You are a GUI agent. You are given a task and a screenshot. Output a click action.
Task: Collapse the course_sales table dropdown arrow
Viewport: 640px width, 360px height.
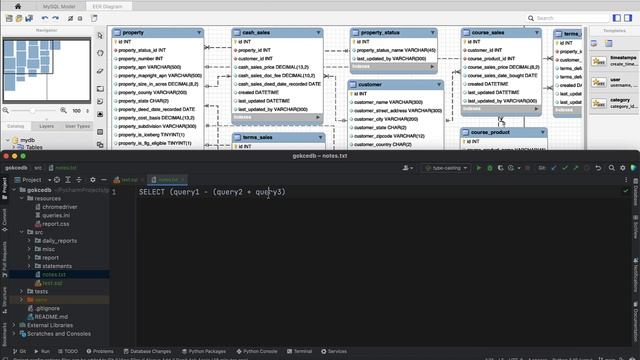coord(536,33)
